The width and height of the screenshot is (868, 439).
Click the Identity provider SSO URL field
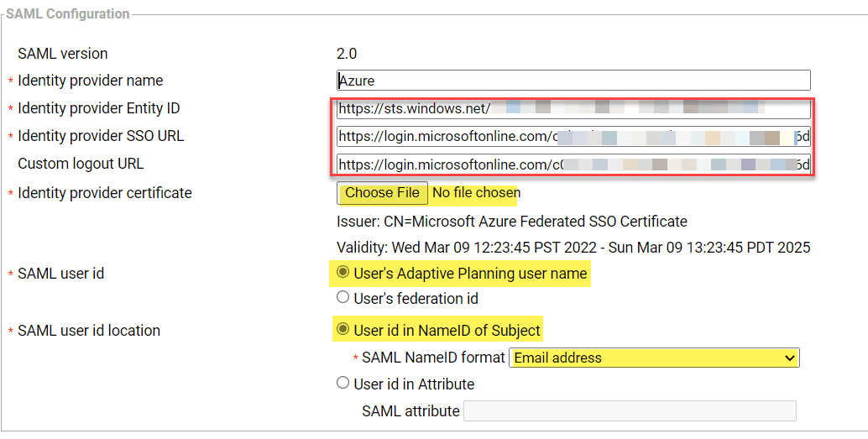pyautogui.click(x=573, y=137)
